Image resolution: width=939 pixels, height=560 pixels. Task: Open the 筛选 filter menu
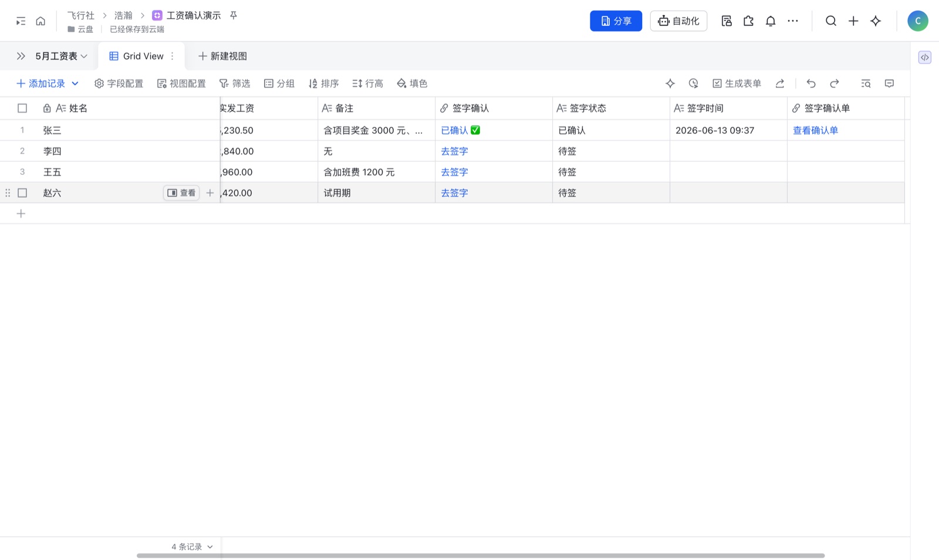235,83
